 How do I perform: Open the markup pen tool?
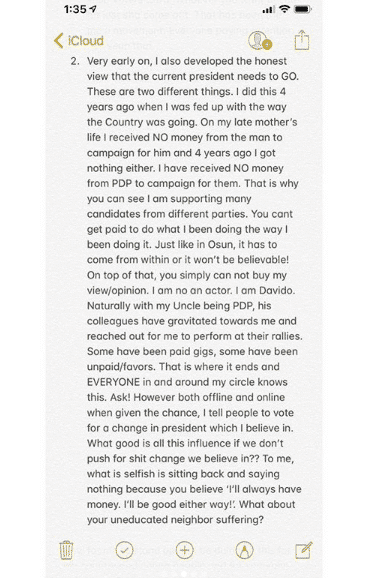point(244,550)
